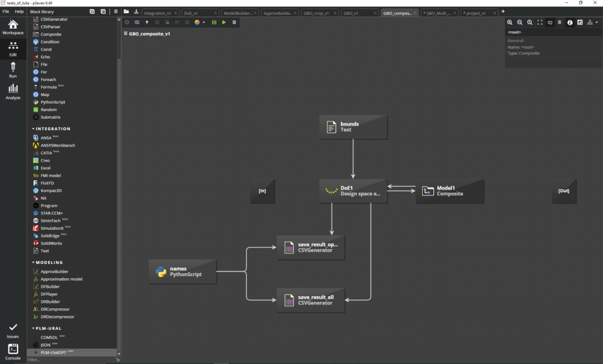Click the block library Filter field
The height and width of the screenshot is (364, 603).
70,359
